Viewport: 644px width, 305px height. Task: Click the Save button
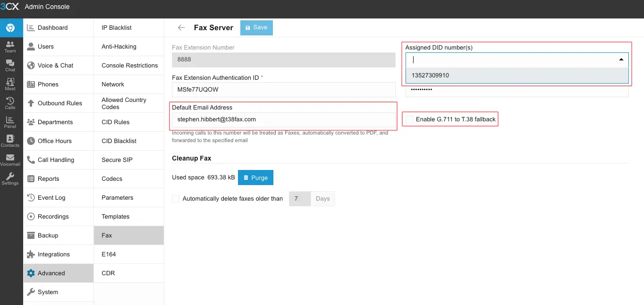tap(256, 28)
